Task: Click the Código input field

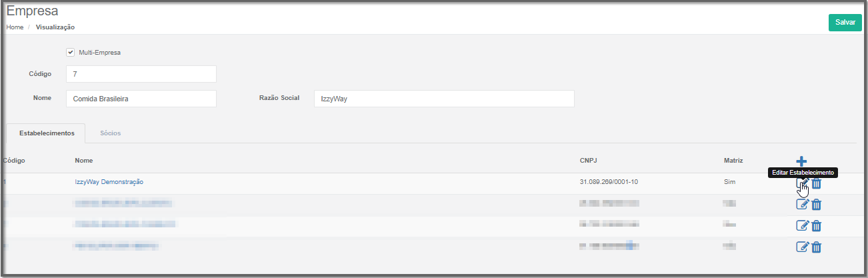Action: [141, 74]
